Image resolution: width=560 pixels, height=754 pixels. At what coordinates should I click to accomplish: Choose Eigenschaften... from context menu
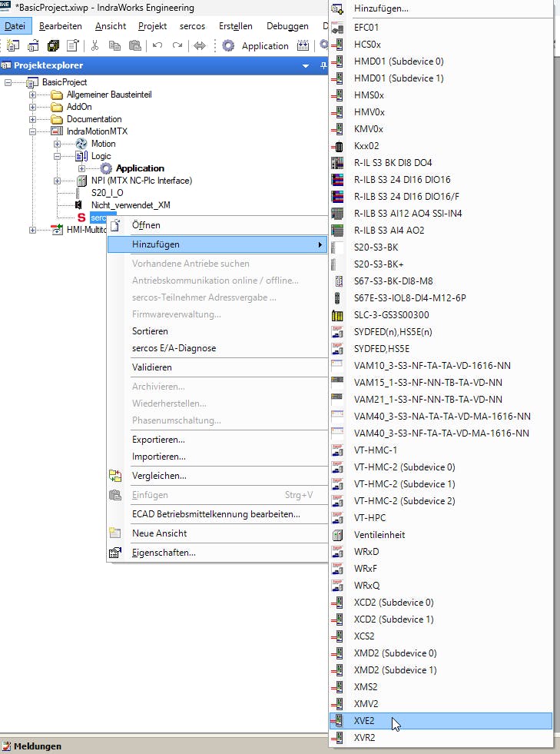coord(163,553)
